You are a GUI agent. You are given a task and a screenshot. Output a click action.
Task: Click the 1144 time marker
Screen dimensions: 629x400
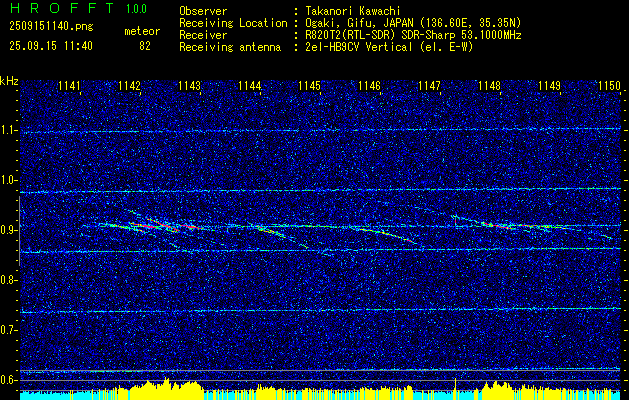point(250,86)
